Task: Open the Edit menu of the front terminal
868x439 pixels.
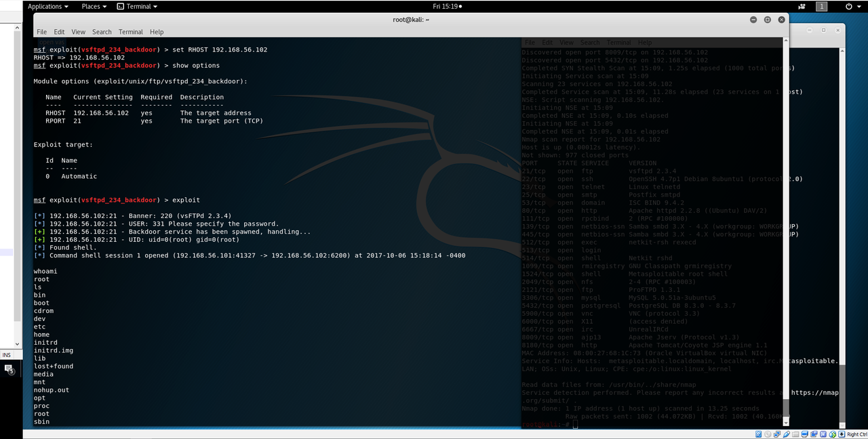Action: coord(59,32)
